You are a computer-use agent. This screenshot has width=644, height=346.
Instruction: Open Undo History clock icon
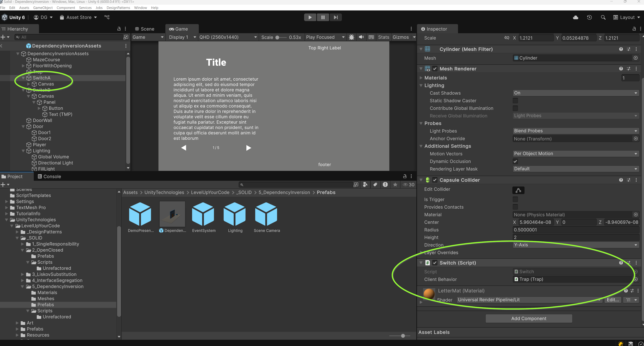tap(589, 17)
